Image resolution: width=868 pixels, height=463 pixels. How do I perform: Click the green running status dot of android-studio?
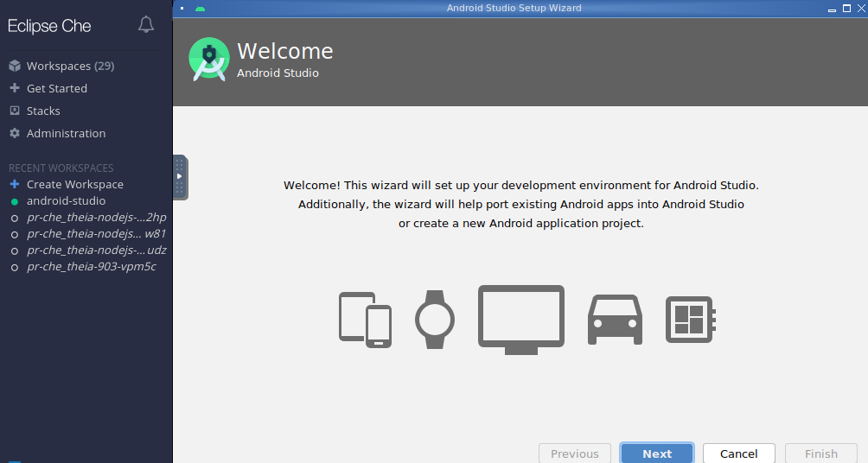pos(15,202)
